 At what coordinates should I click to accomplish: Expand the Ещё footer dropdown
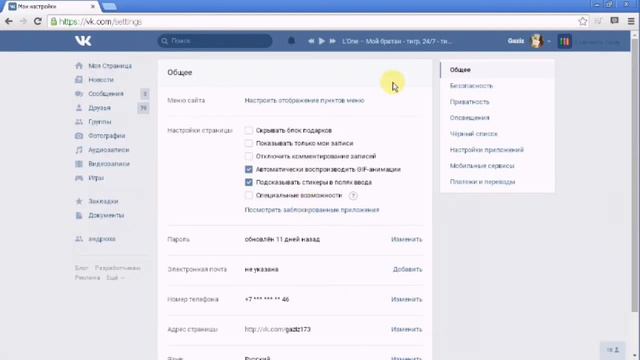pyautogui.click(x=116, y=278)
